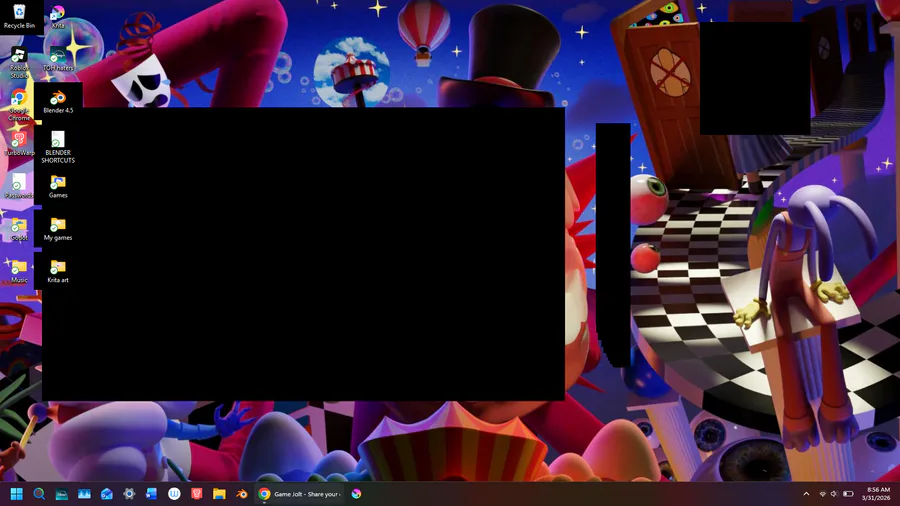Select the Games folder on desktop
Viewport: 900px width, 506px height.
pyautogui.click(x=58, y=186)
